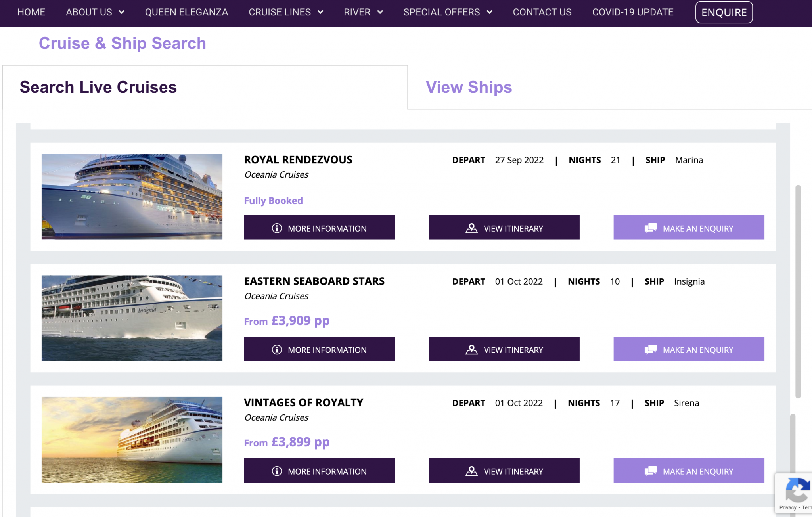Open Queen Eleganza menu item
812x517 pixels.
point(186,12)
